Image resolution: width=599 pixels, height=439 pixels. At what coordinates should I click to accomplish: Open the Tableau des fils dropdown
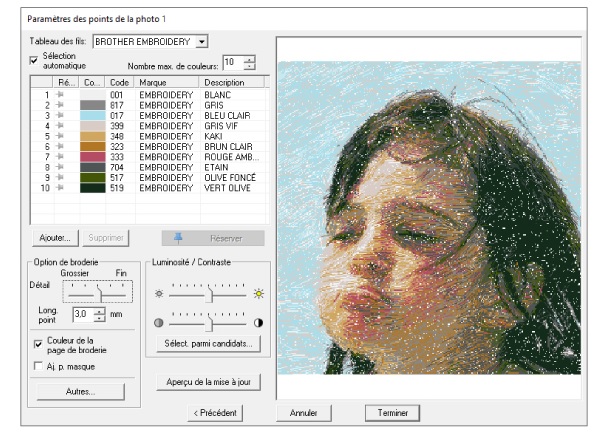pyautogui.click(x=201, y=41)
